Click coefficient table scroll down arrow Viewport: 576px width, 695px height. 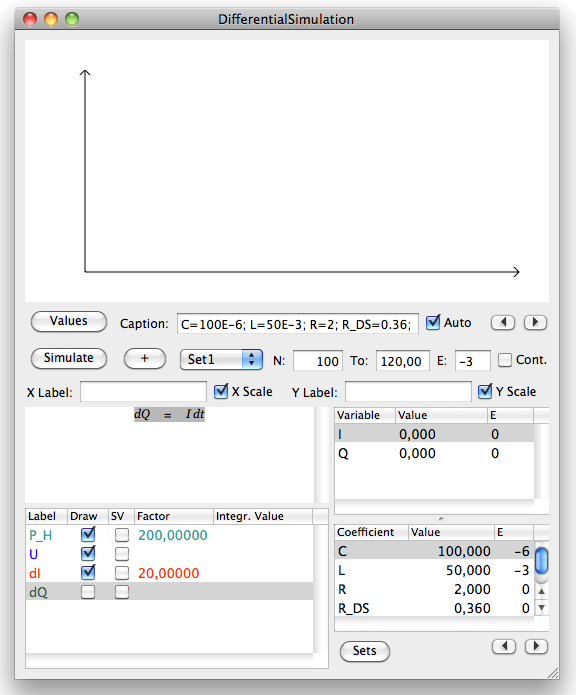coord(541,607)
